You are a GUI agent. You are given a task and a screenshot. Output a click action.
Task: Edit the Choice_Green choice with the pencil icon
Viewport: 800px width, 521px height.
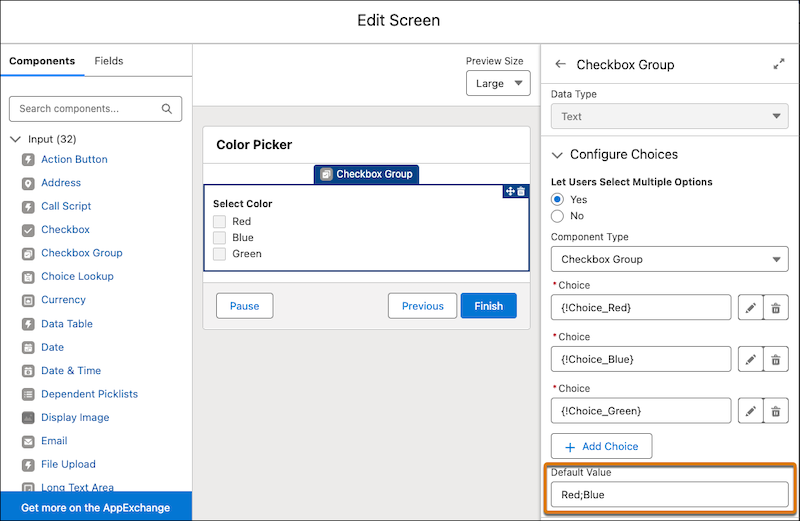[751, 411]
